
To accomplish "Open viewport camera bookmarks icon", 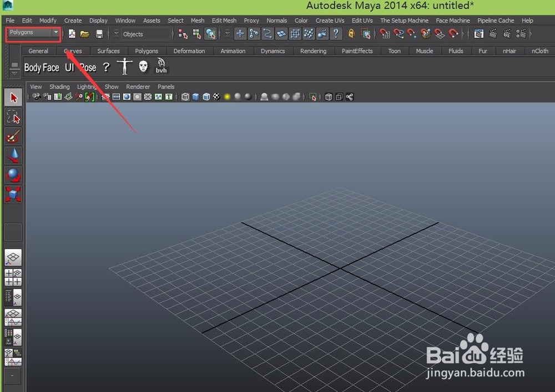I will pos(58,97).
